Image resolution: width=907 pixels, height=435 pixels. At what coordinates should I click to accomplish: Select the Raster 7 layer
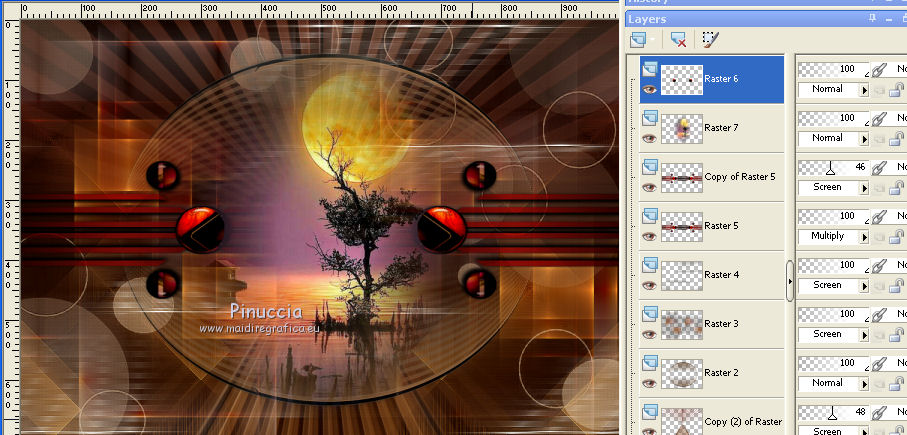[x=711, y=128]
